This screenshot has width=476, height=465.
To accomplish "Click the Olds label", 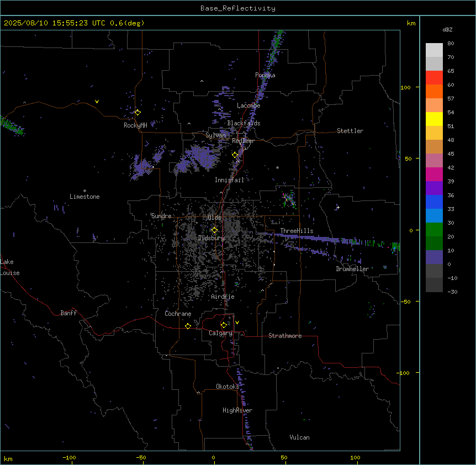I will [x=214, y=218].
